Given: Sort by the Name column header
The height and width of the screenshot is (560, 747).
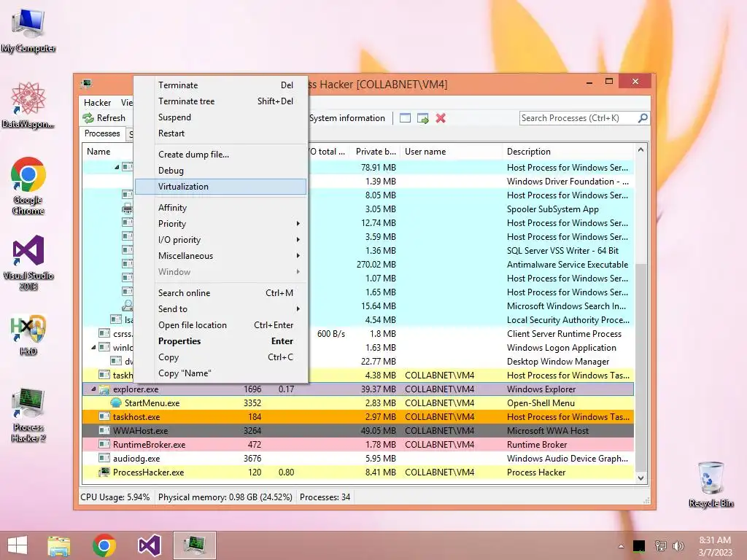Looking at the screenshot, I should (108, 152).
